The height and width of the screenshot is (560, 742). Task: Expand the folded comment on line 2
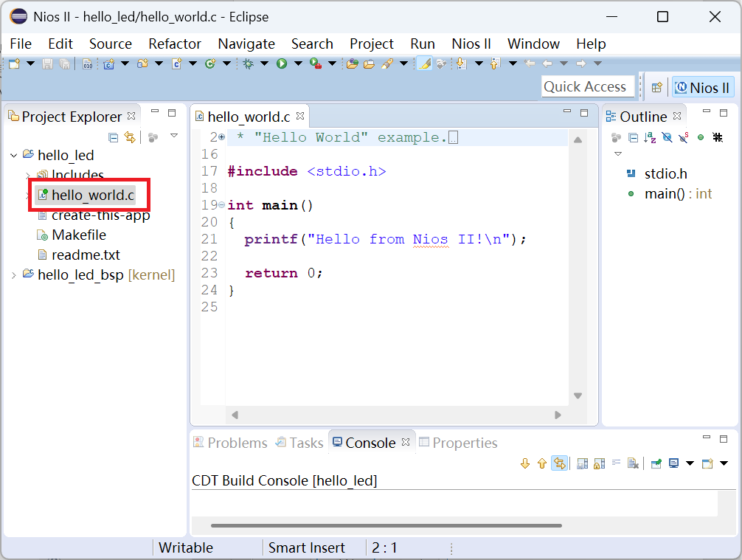pos(221,137)
